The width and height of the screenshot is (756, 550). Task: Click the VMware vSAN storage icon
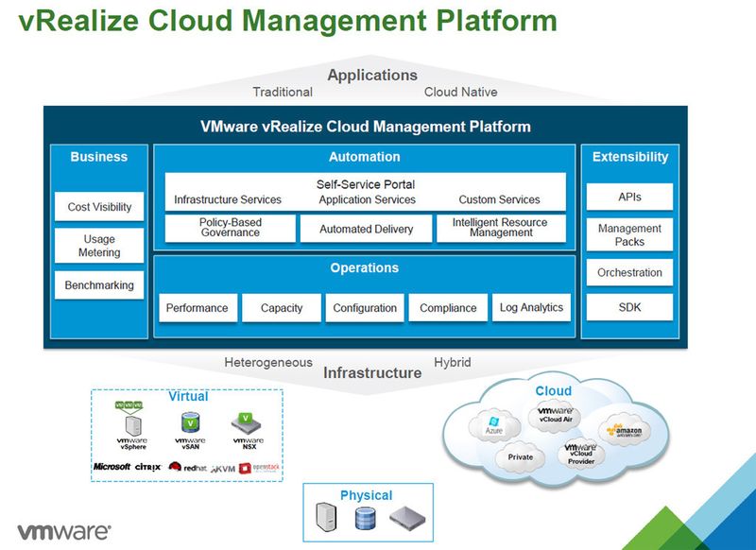(x=191, y=422)
